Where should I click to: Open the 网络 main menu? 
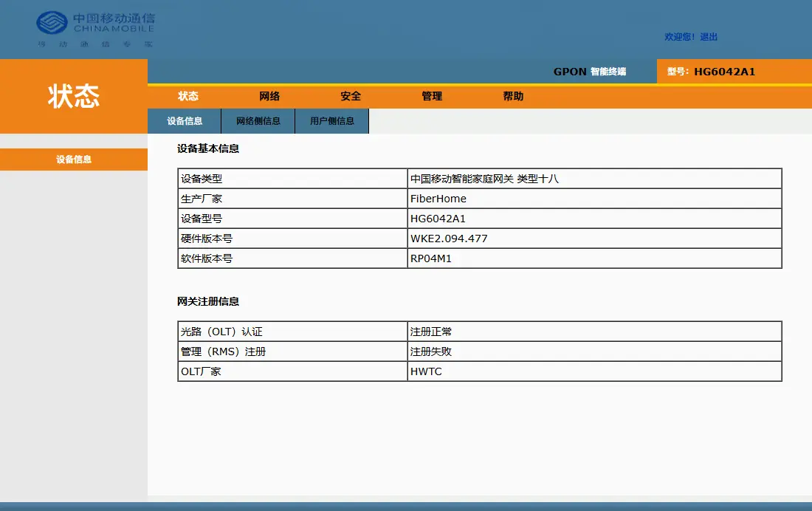click(269, 96)
